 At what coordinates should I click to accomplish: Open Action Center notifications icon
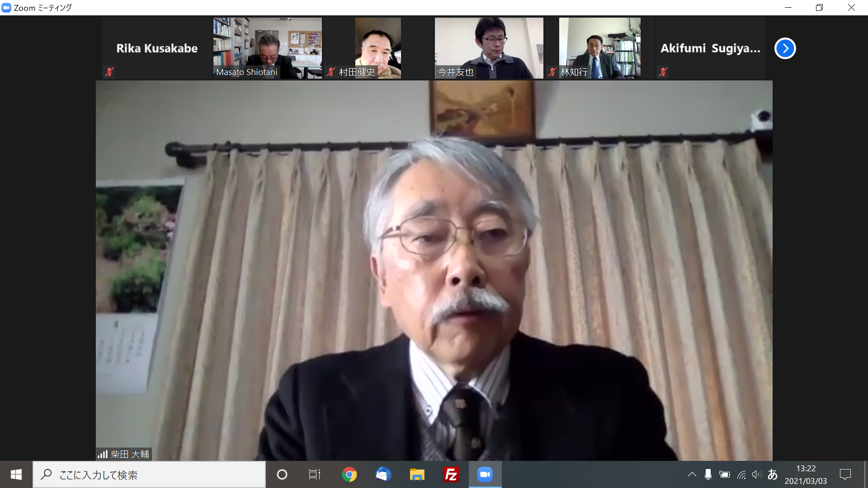tap(845, 474)
